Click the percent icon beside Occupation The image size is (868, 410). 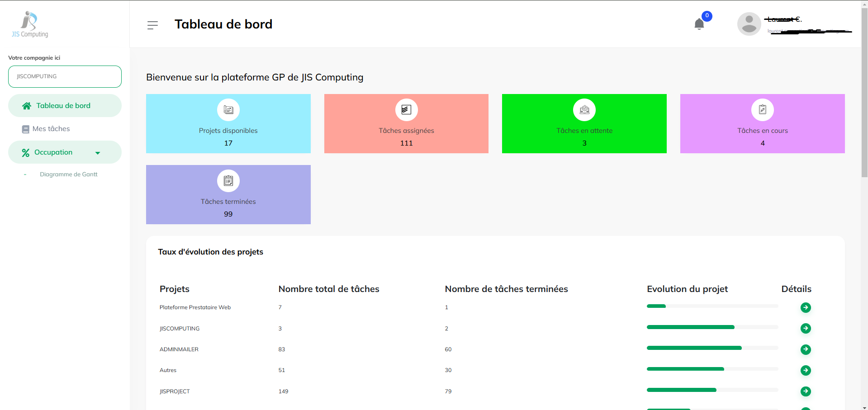coord(26,153)
